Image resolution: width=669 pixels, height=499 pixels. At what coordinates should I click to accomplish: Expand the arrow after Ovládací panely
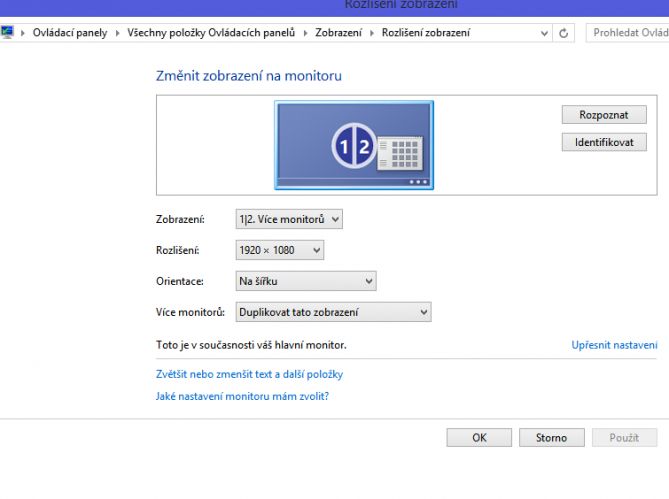click(x=117, y=33)
